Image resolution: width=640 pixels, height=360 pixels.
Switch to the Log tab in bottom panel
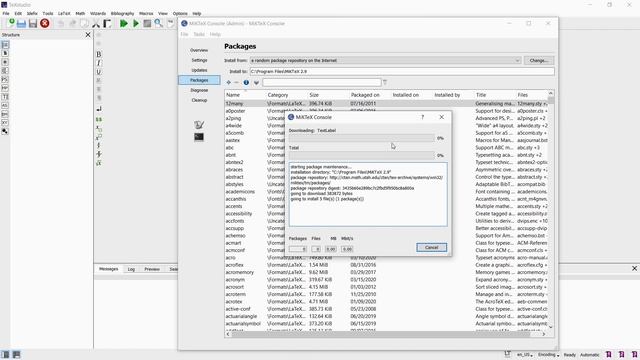(131, 269)
